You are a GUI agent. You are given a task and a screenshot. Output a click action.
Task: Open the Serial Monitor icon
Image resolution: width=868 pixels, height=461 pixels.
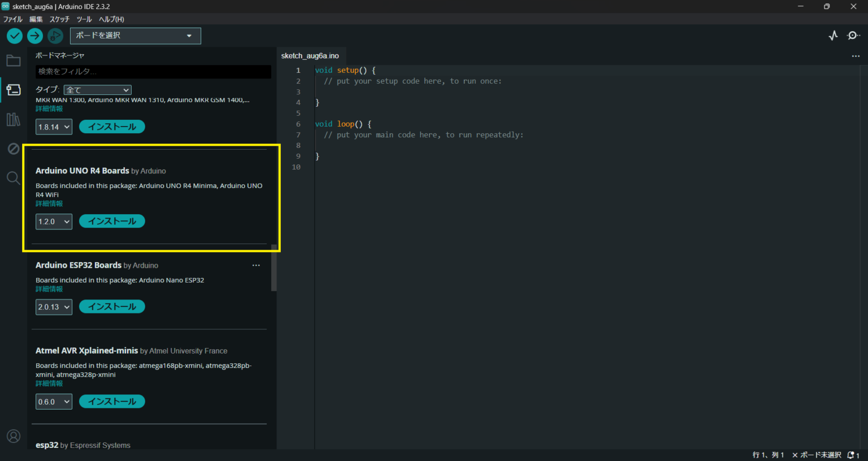[x=853, y=36]
